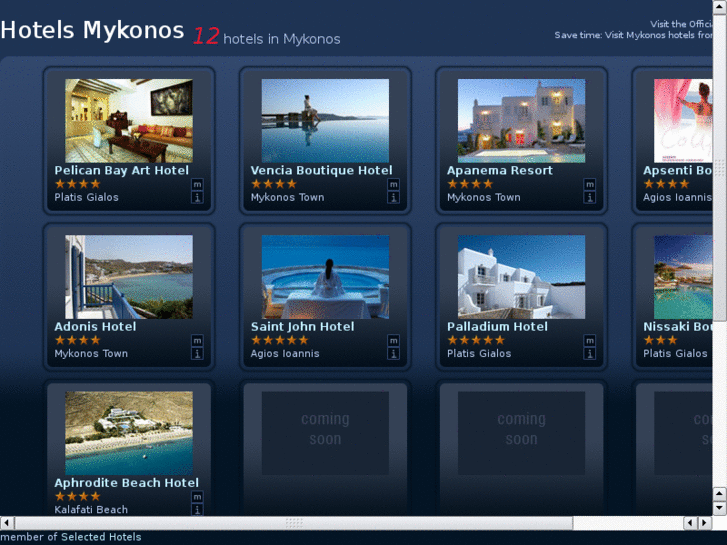Click Visit the Official link text at top right
This screenshot has height=545, width=727.
tap(681, 24)
